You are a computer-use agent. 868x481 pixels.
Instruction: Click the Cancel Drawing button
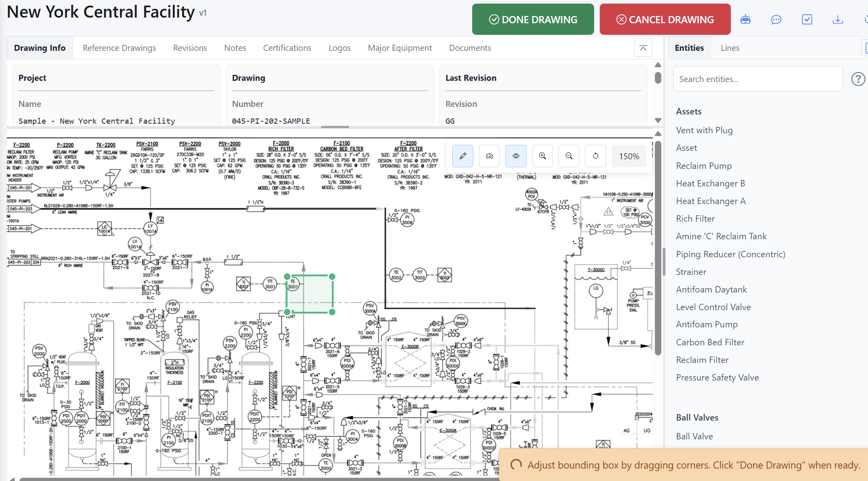pyautogui.click(x=665, y=19)
